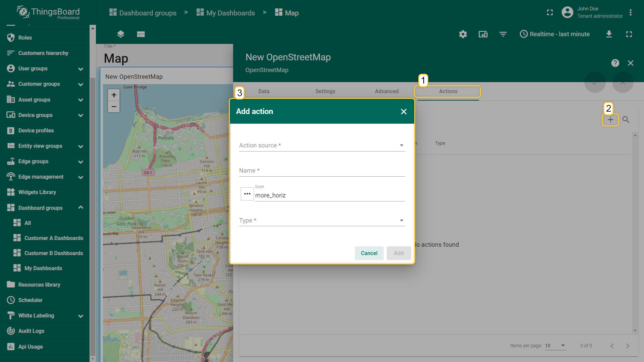Open Items per page dropdown
Screen dimensions: 644x362
tap(555, 346)
